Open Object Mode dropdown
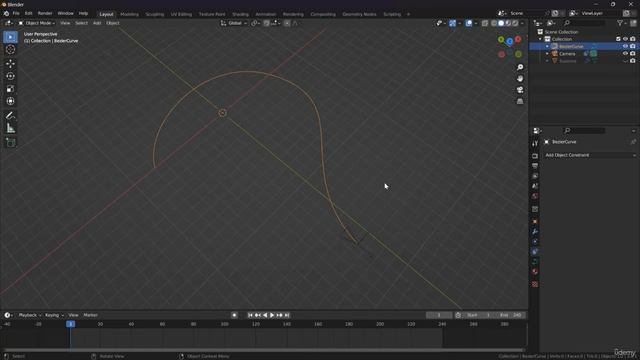The image size is (640, 360). pos(37,23)
